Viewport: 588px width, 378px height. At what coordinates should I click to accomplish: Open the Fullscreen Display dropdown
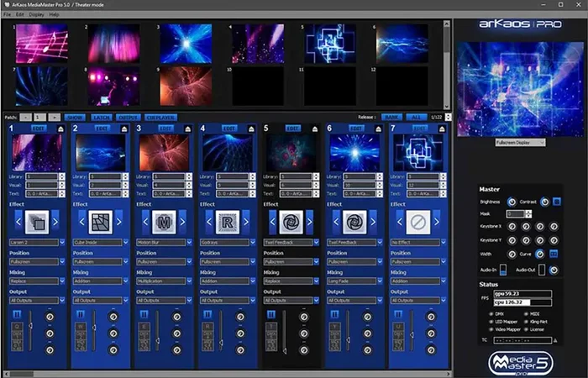point(518,143)
